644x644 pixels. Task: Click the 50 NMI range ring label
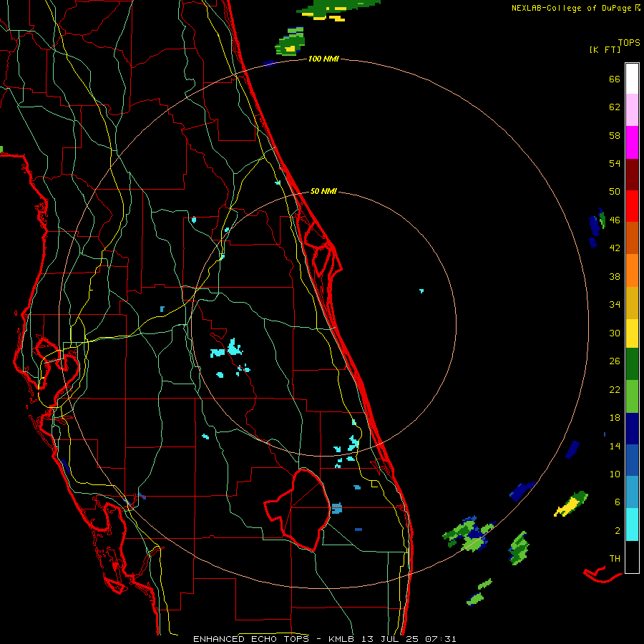click(323, 191)
